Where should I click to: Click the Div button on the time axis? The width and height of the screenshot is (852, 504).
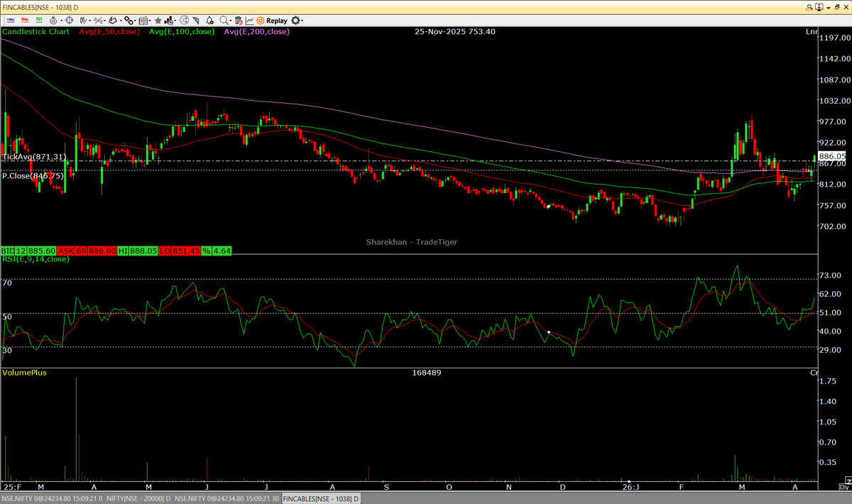843,488
